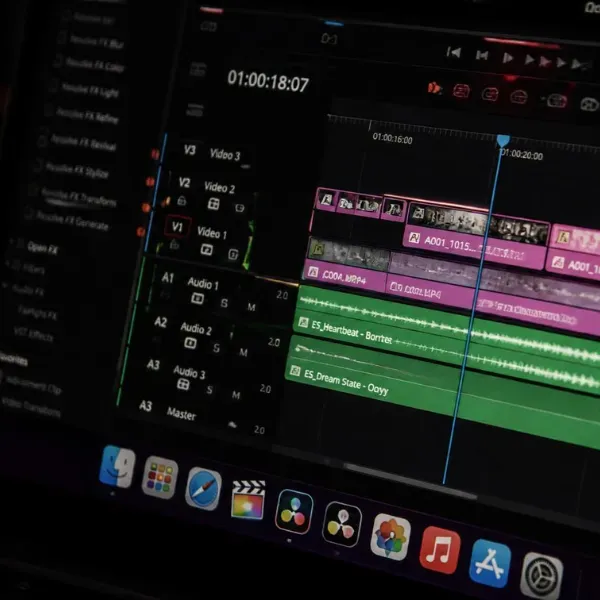Screen dimensions: 600x600
Task: Select Resolve FX Stylize category
Action: click(x=77, y=170)
